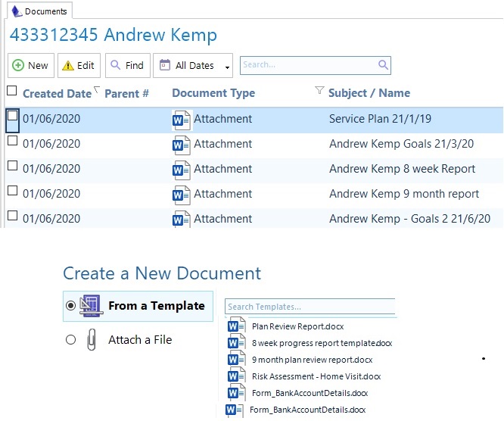
Task: Click the green plus icon on New
Action: [17, 65]
